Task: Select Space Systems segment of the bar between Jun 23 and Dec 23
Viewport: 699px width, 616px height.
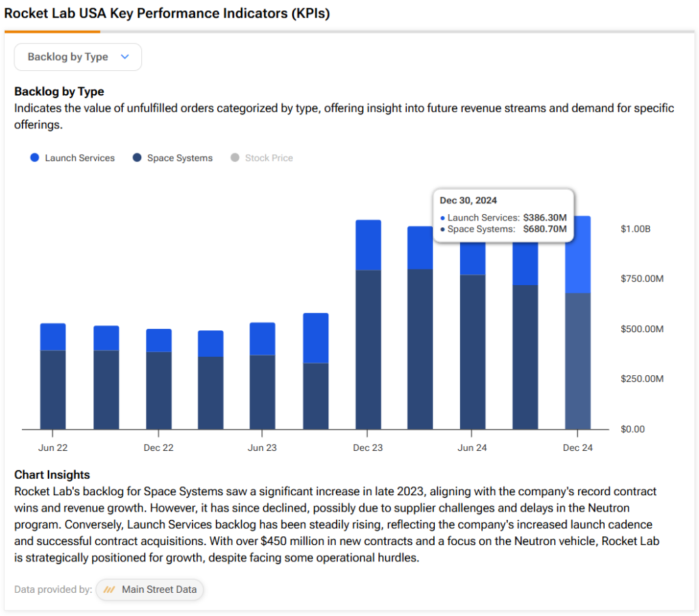Action: point(315,396)
